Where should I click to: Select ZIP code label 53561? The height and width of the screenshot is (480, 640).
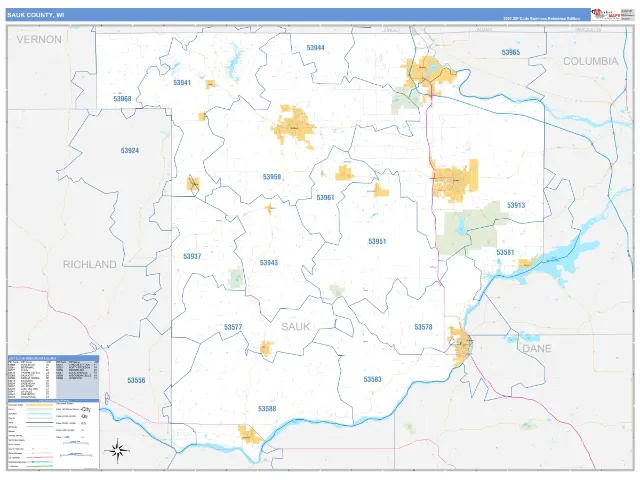pos(505,253)
